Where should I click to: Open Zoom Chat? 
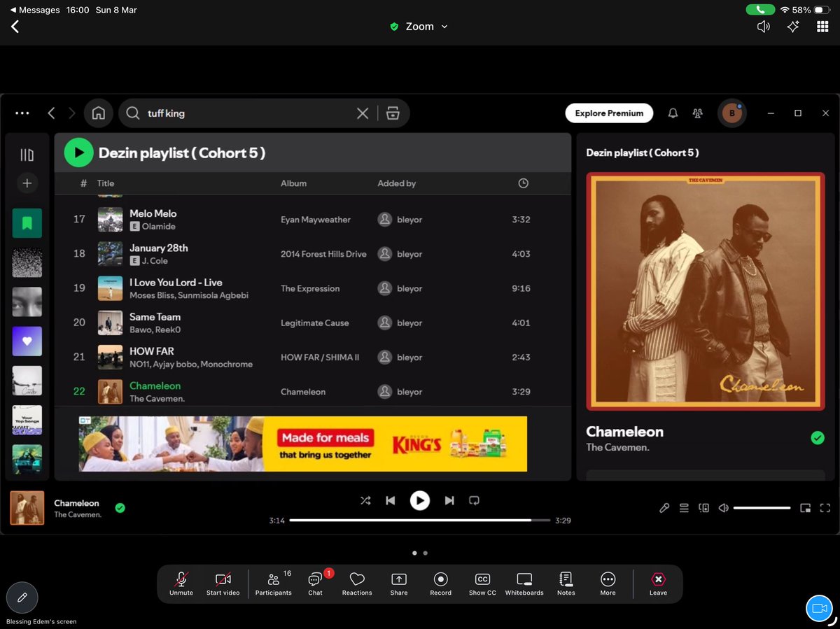pos(316,584)
